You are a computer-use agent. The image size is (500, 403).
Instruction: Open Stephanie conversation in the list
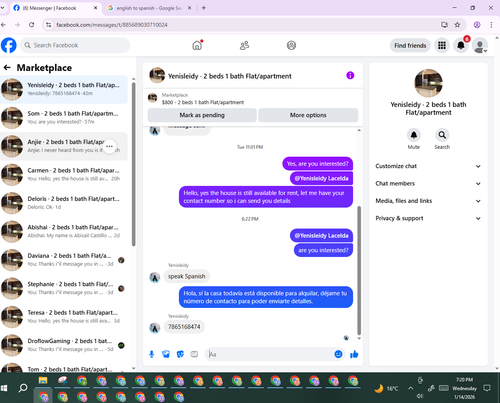point(64,288)
